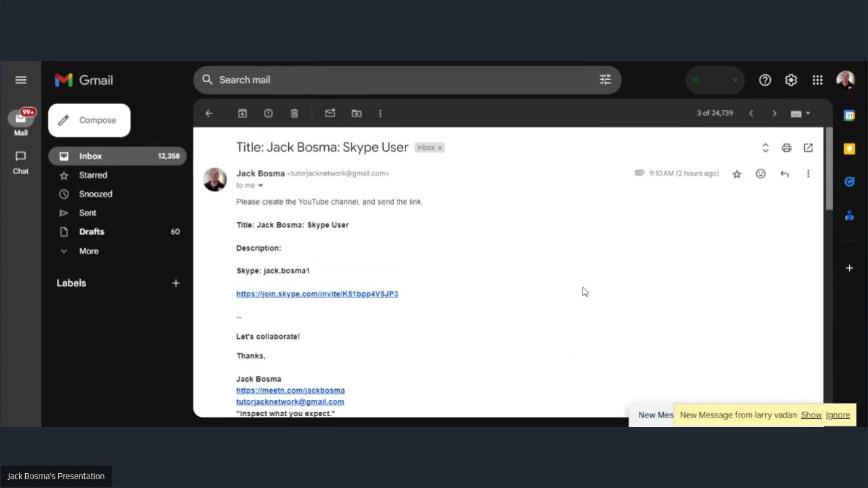868x488 pixels.
Task: Click sender avatar of Jack Bosma
Action: [215, 180]
